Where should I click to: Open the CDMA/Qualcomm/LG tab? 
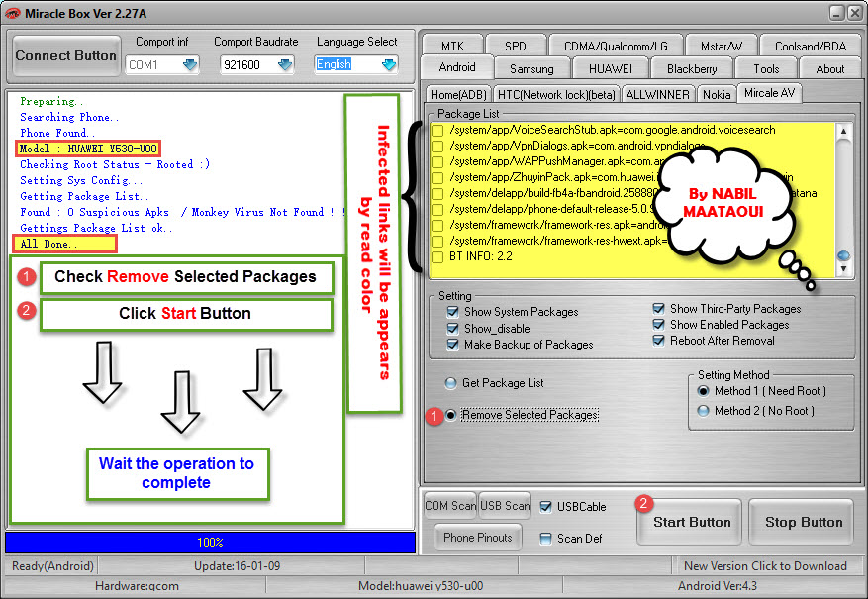pos(616,46)
